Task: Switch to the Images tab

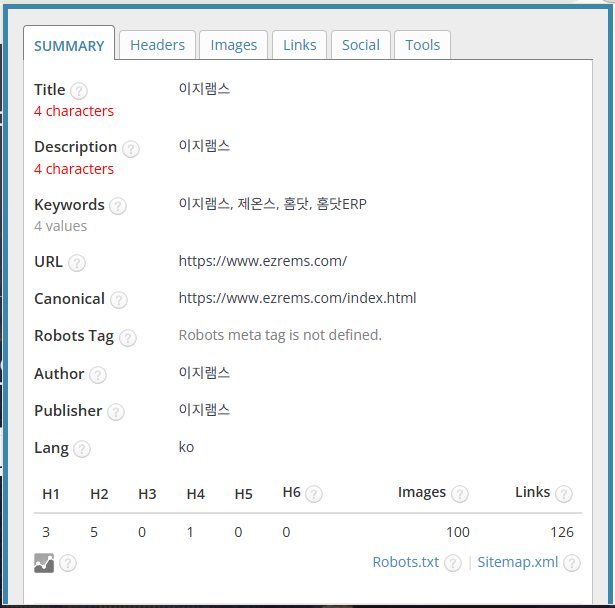Action: point(234,45)
